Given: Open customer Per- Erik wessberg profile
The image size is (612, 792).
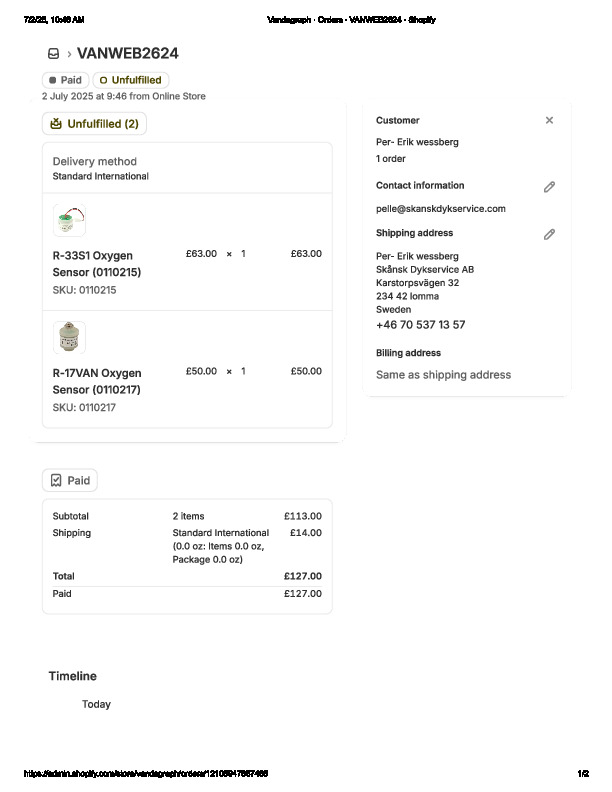Looking at the screenshot, I should 417,142.
